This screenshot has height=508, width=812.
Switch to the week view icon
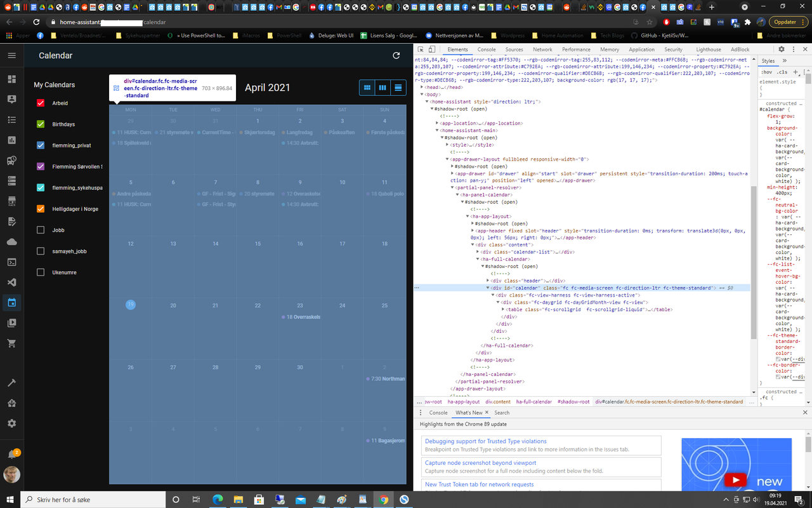point(383,88)
